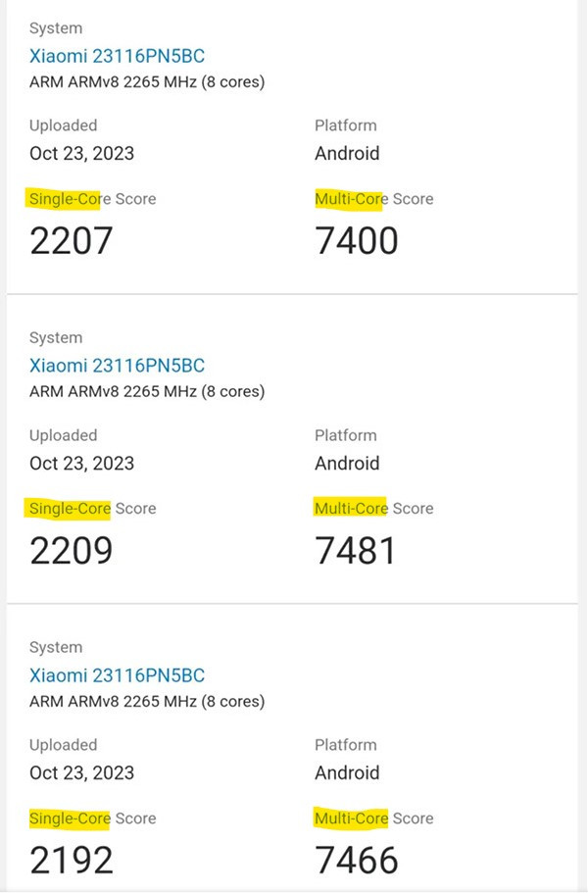This screenshot has height=893, width=588.
Task: Open the Xiaomi 23116PN5BC link in the third result
Action: click(x=117, y=675)
